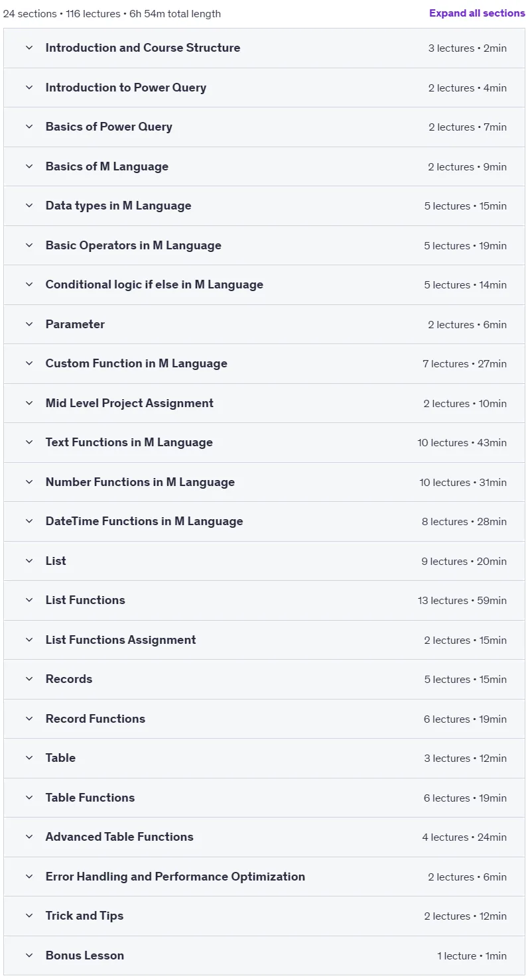The image size is (526, 980).
Task: Expand the Basics of Power Query chevron
Action: tap(29, 127)
